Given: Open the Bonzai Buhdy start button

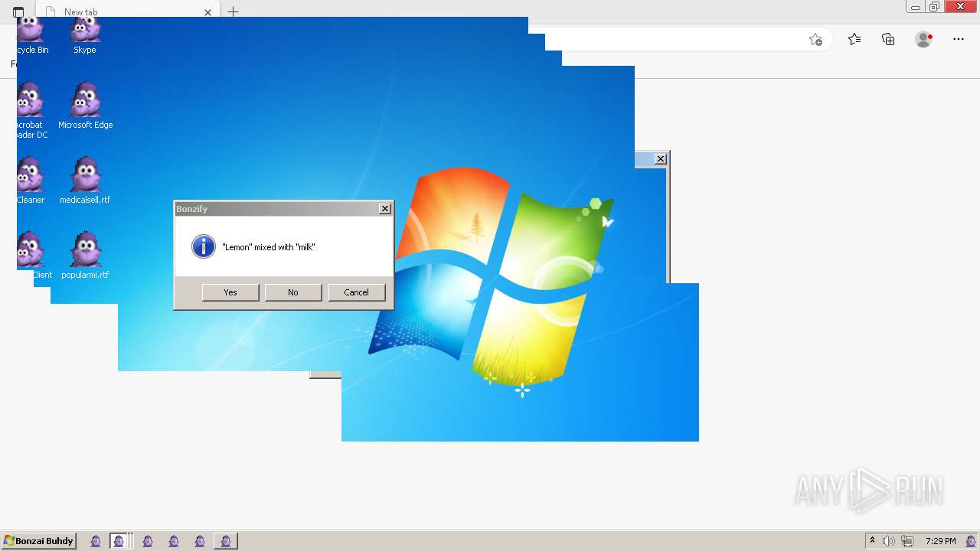Looking at the screenshot, I should (39, 541).
